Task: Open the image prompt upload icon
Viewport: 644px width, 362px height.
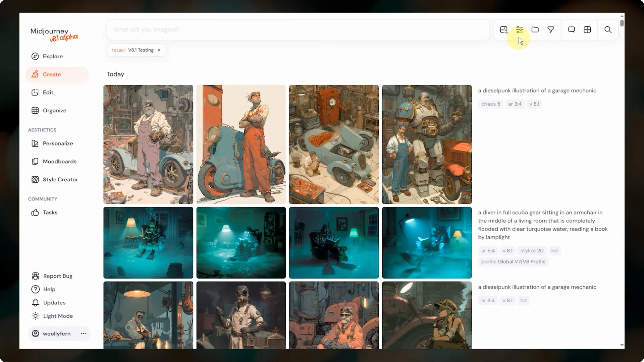Action: pos(504,29)
